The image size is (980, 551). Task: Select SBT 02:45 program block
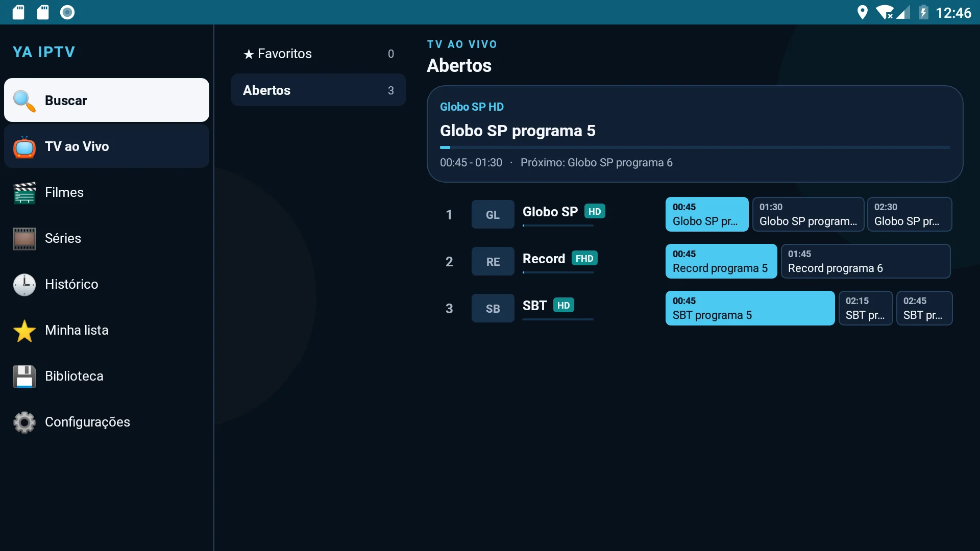[x=924, y=308]
